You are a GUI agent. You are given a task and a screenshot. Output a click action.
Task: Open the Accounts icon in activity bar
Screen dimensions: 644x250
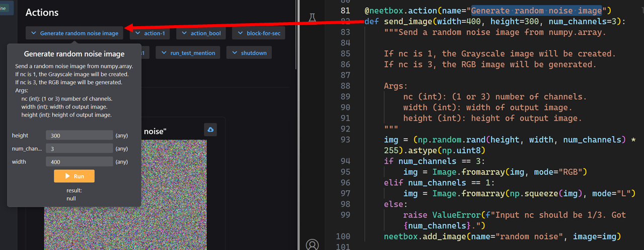[312, 244]
